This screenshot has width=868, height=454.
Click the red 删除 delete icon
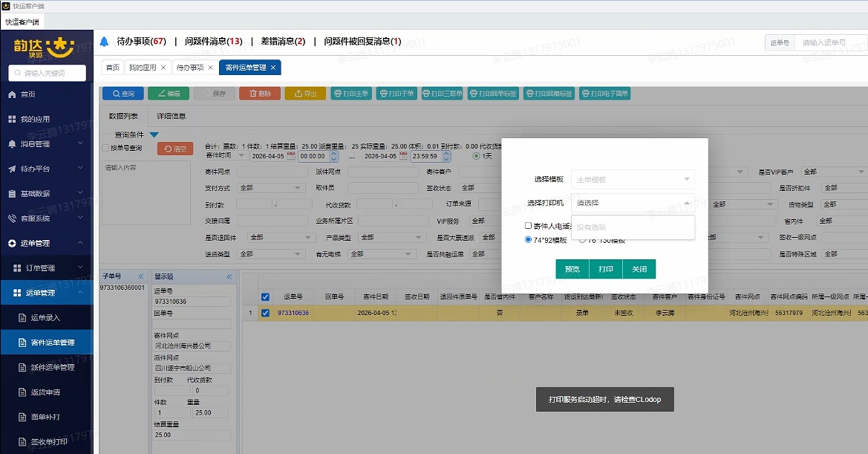(261, 93)
